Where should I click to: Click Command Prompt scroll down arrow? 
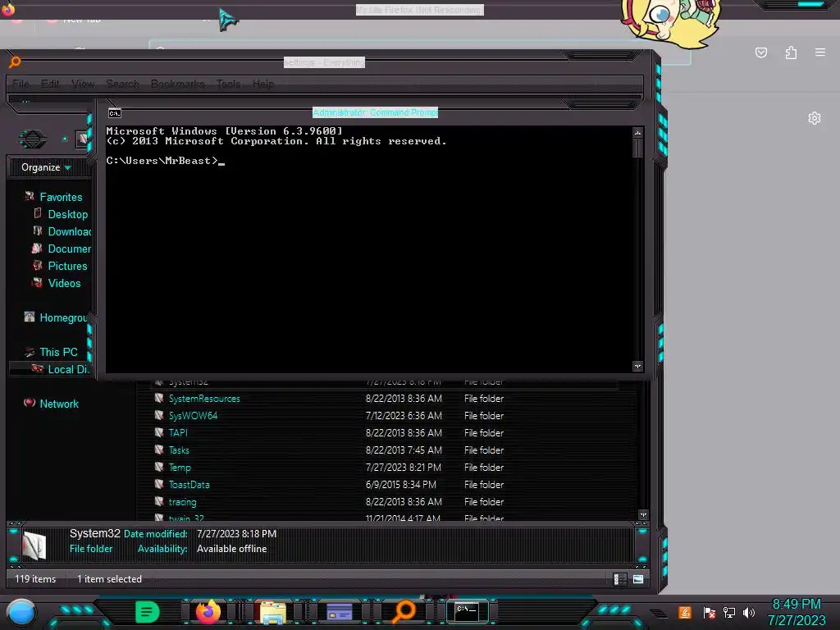click(x=637, y=367)
